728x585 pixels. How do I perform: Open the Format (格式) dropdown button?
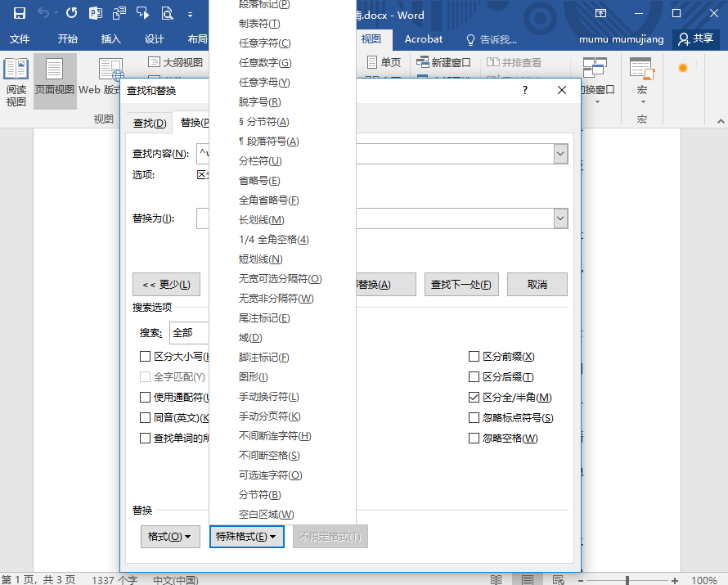(170, 537)
